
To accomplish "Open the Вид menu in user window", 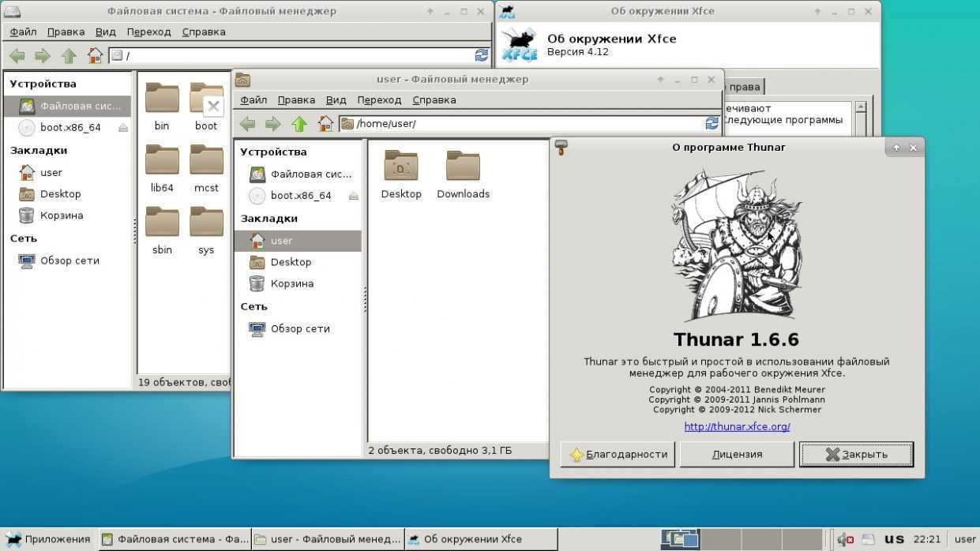I will pyautogui.click(x=336, y=100).
